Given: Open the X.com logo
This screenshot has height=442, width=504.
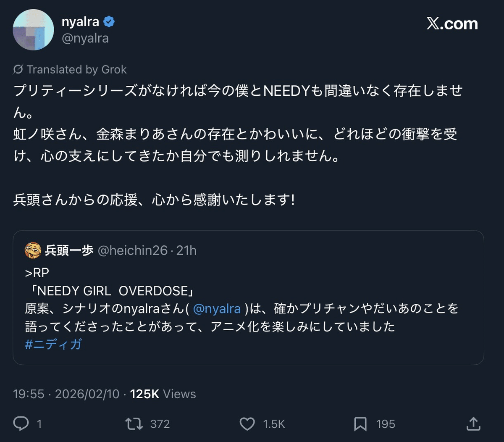Looking at the screenshot, I should [x=452, y=24].
